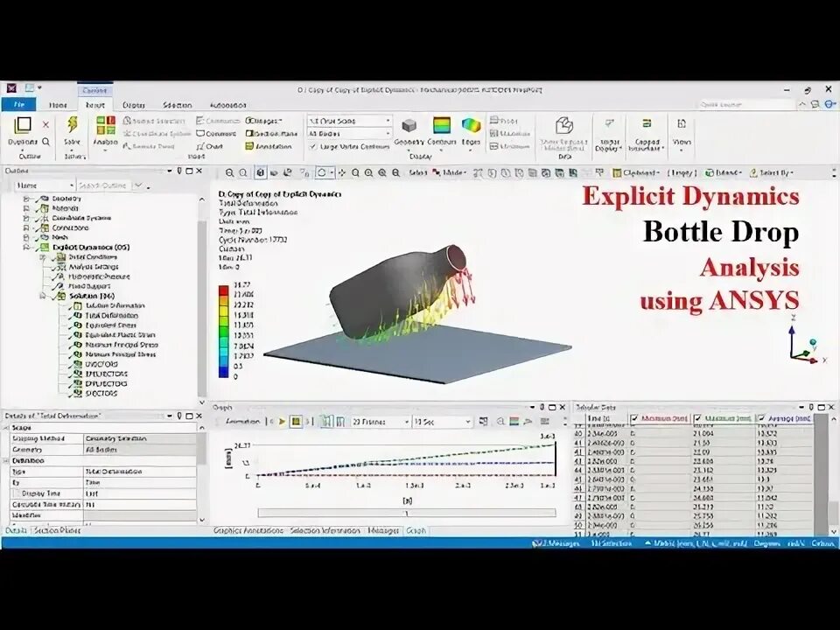Play the animation
840x630 pixels.
click(x=282, y=422)
